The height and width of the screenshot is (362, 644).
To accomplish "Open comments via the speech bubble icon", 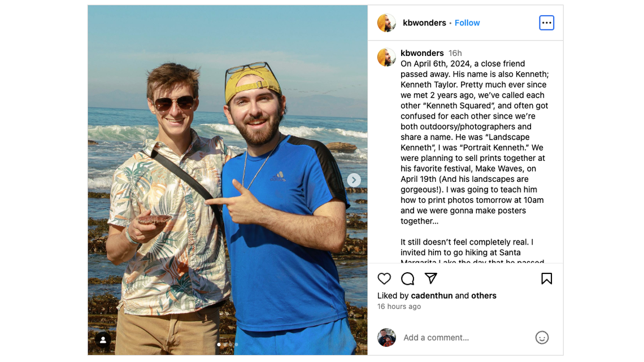I will (x=407, y=278).
